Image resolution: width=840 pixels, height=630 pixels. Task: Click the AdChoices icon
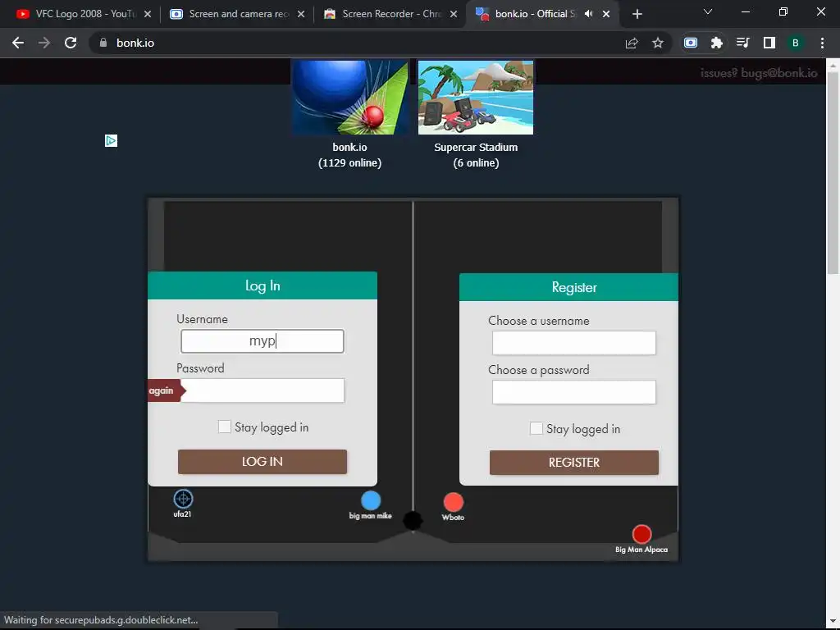click(111, 141)
